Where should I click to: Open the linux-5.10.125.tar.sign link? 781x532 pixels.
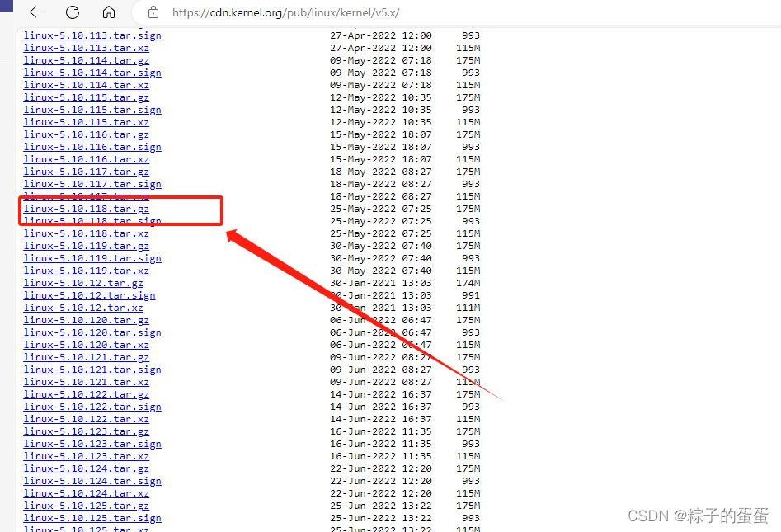tap(92, 517)
